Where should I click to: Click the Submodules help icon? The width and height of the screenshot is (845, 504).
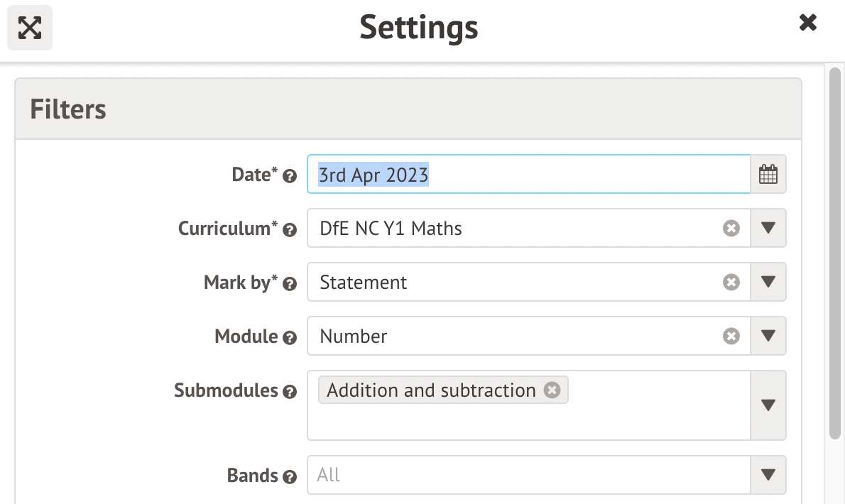pyautogui.click(x=290, y=392)
